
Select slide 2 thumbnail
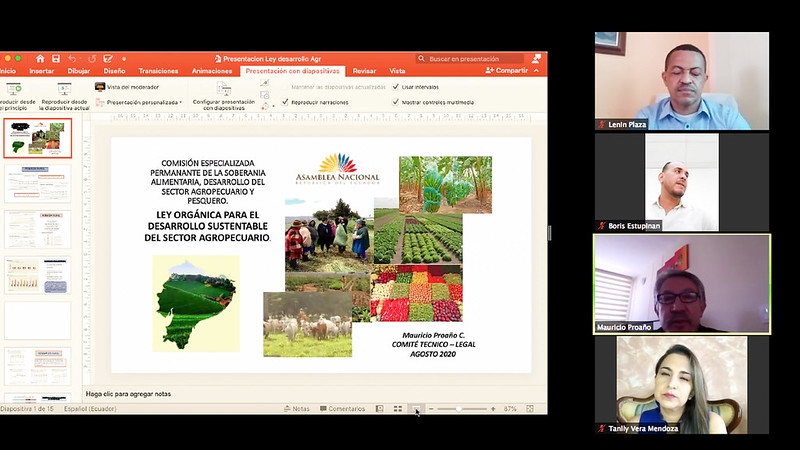point(38,183)
